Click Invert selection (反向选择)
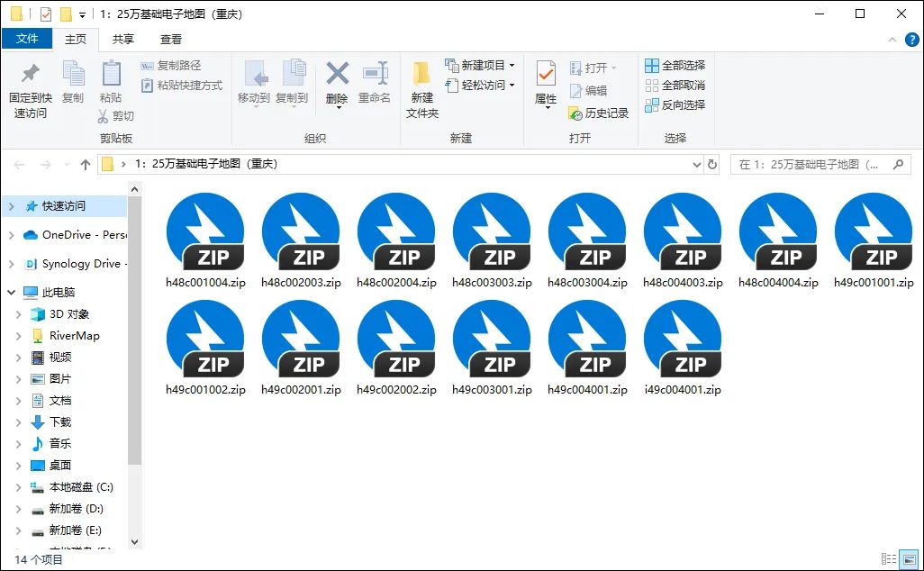 [x=675, y=105]
